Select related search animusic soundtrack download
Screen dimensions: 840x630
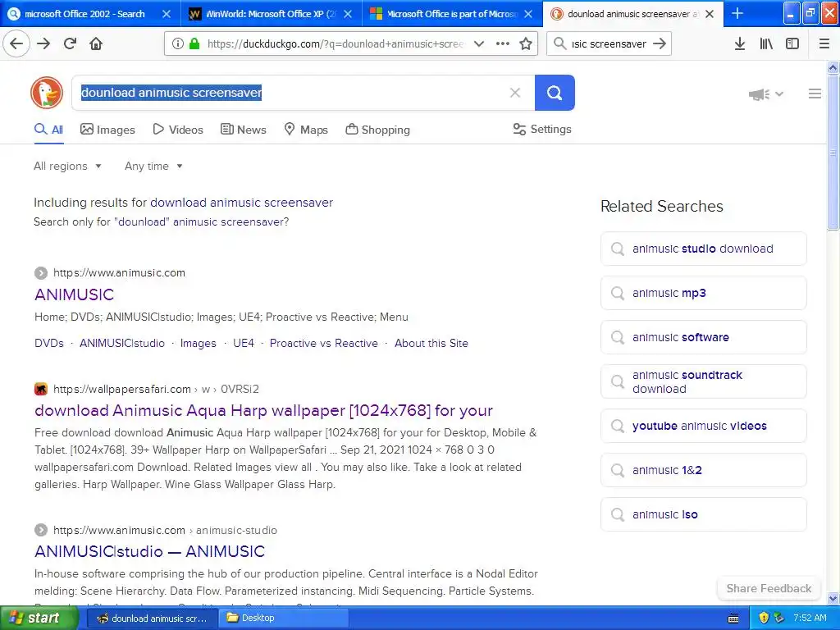(x=703, y=381)
